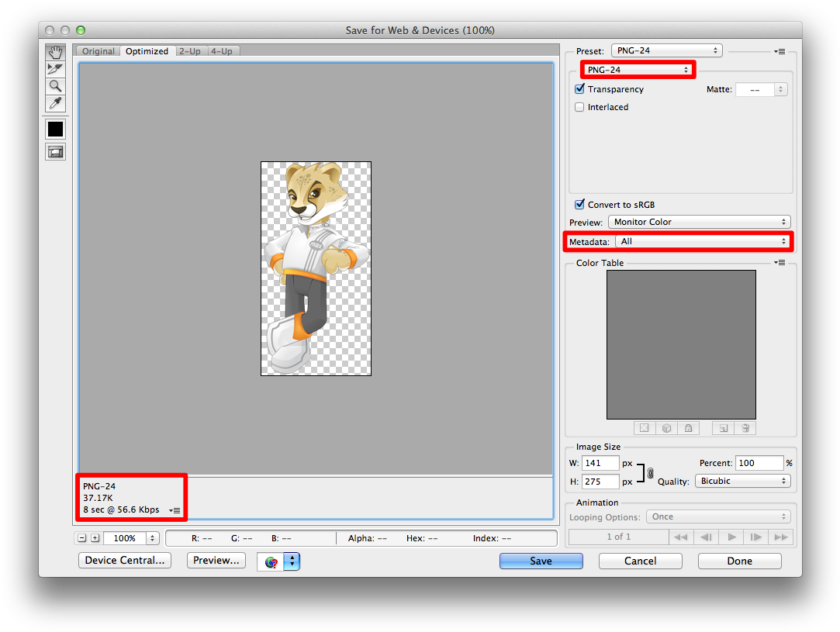Select the Zoom tool
Viewport: 840px width, 632px height.
(x=55, y=86)
